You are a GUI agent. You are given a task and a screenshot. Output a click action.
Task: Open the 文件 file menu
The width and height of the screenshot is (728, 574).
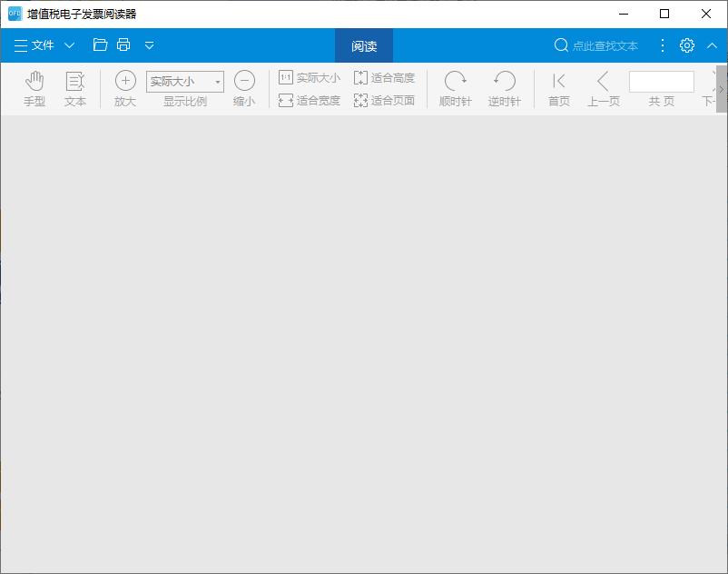coord(34,45)
